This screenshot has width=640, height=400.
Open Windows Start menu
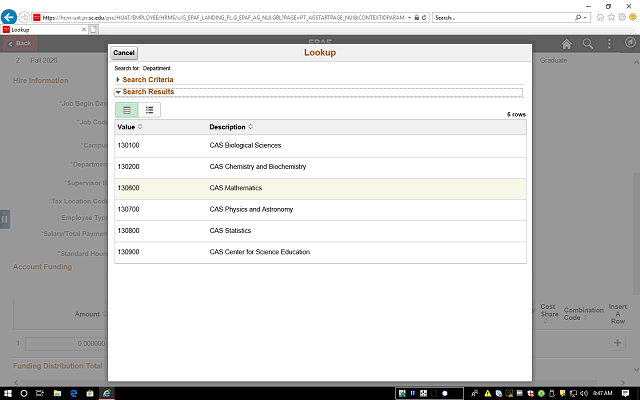click(8, 393)
